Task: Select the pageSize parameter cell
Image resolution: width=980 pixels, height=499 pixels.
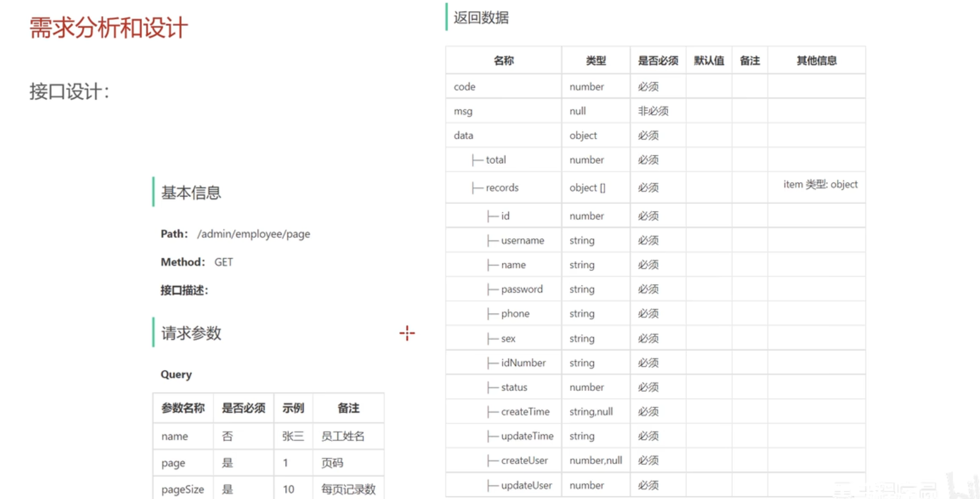Action: 183,489
